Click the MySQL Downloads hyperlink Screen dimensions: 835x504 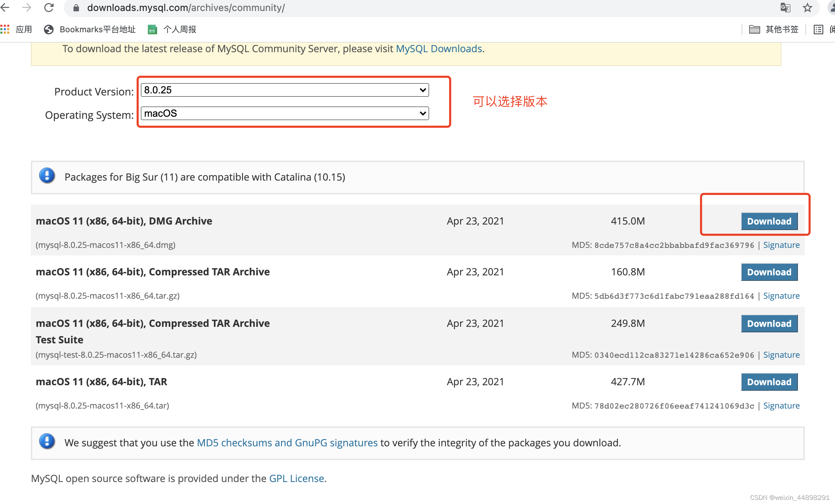(x=438, y=48)
